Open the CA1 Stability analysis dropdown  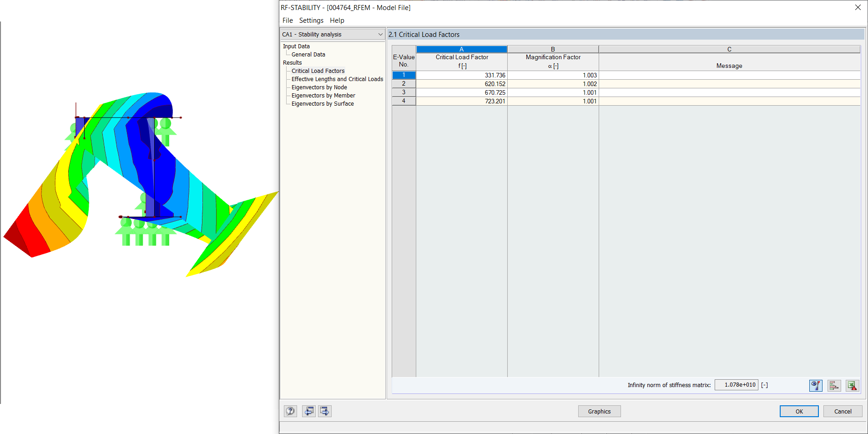coord(380,34)
